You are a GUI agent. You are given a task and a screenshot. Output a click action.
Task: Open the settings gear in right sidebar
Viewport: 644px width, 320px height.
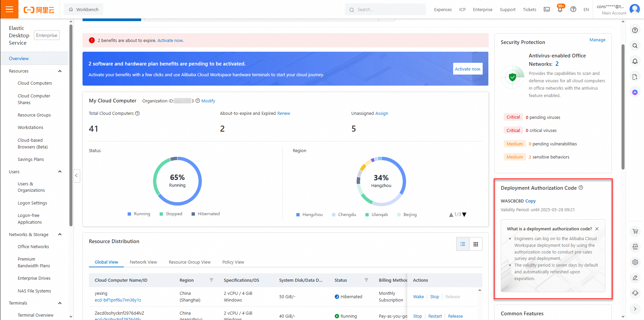(x=635, y=262)
